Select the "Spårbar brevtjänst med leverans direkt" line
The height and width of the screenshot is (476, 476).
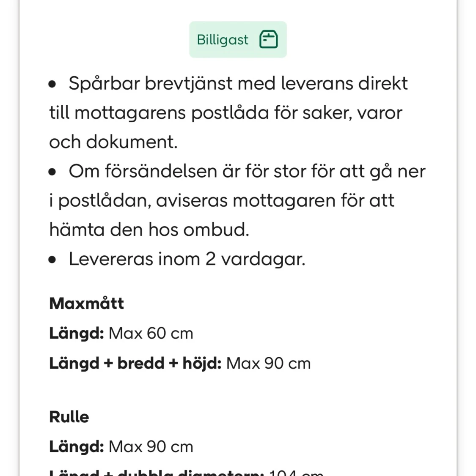click(238, 83)
